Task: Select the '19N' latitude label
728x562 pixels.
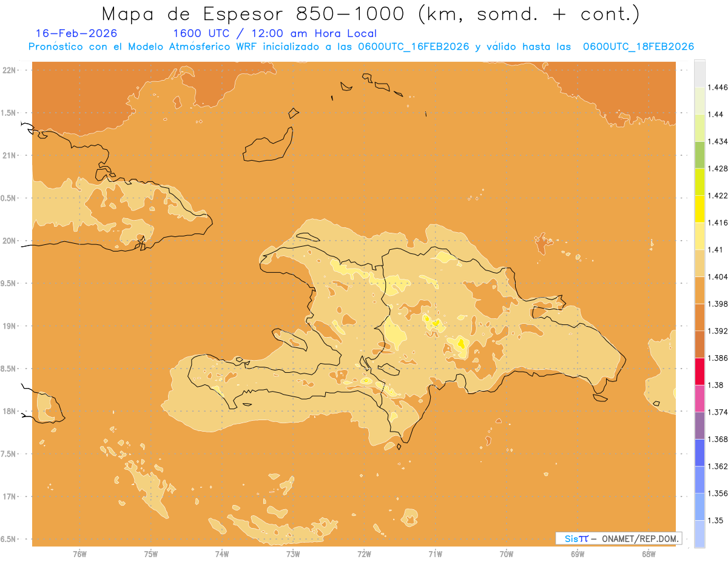Action: point(9,326)
